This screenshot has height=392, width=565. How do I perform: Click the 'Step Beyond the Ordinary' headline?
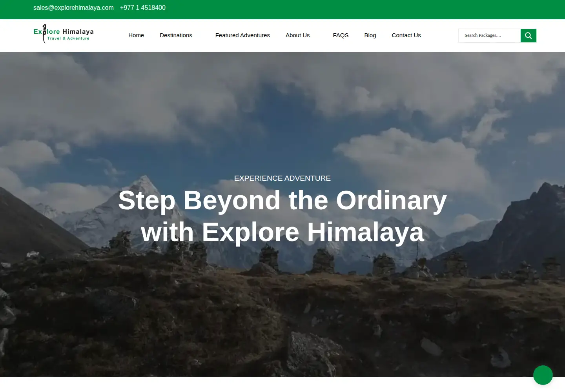point(282,200)
